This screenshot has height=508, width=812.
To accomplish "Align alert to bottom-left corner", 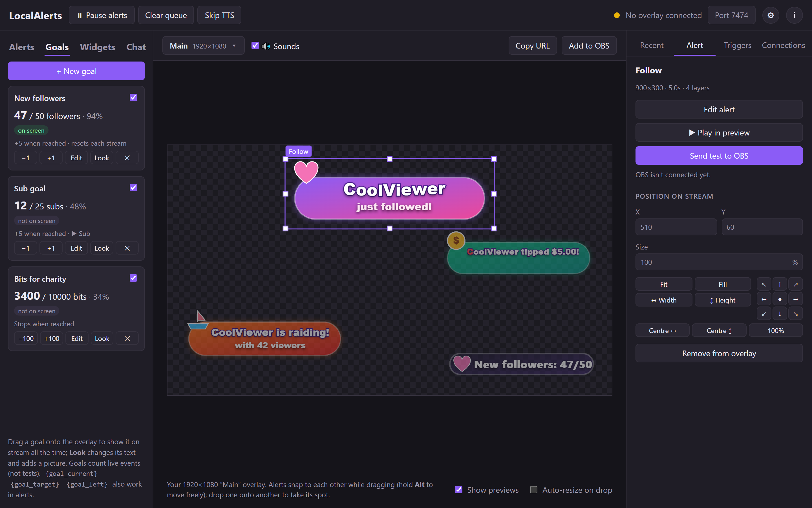I will (764, 314).
